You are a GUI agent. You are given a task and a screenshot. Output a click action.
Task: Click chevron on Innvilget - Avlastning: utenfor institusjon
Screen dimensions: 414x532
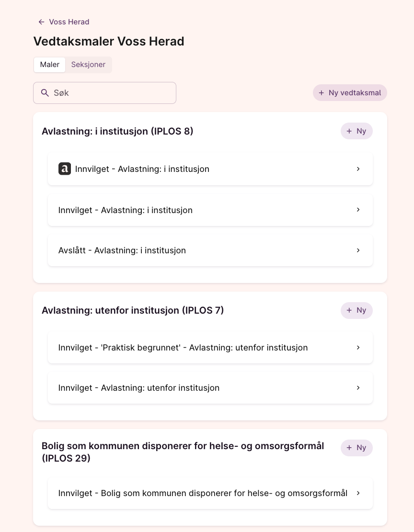[358, 388]
